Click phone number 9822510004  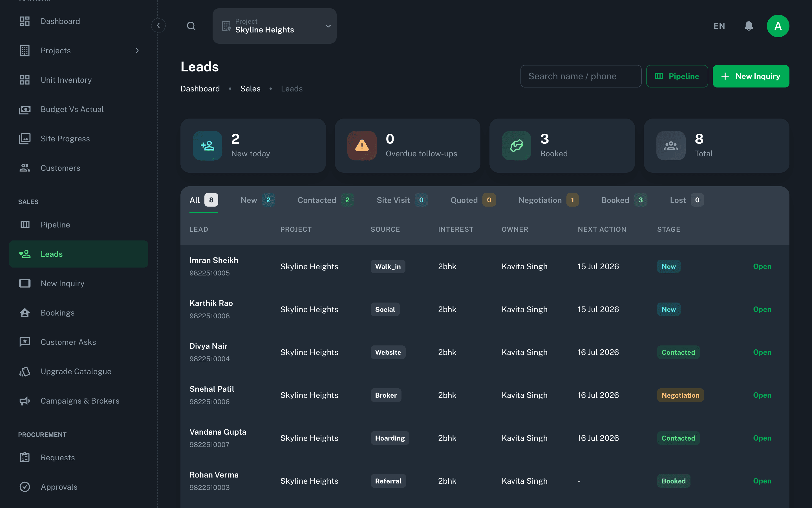tap(210, 359)
